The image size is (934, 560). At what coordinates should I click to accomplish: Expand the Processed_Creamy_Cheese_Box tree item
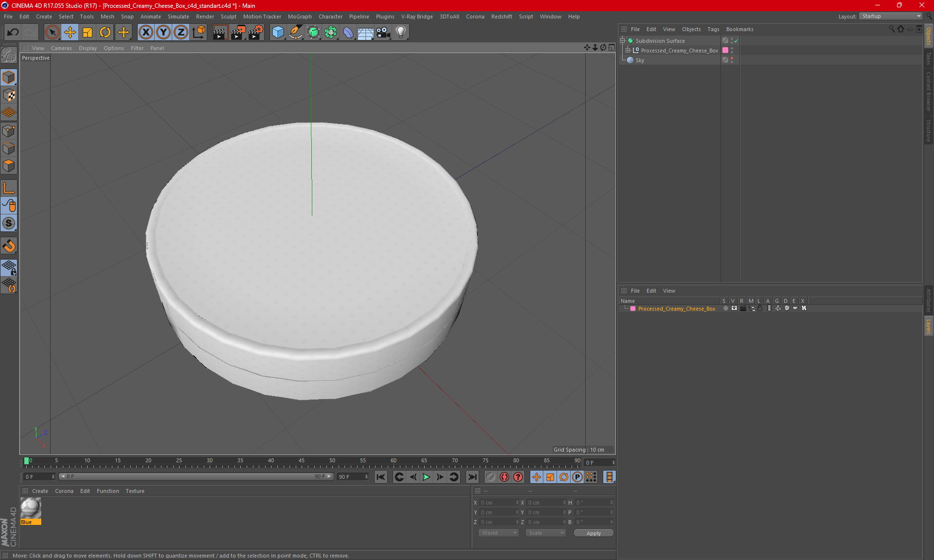628,50
